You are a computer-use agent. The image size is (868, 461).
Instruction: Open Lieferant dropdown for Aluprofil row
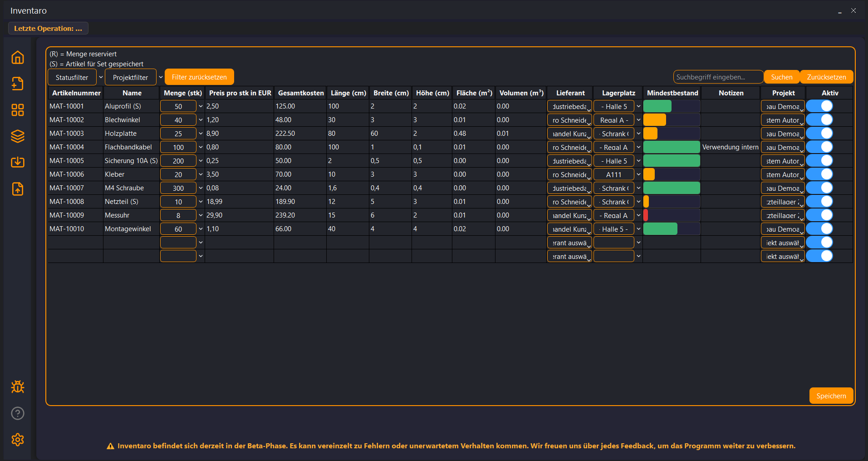click(569, 106)
